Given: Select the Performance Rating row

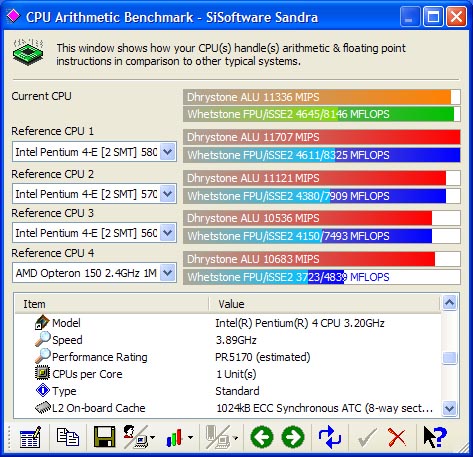Looking at the screenshot, I should pos(228,357).
